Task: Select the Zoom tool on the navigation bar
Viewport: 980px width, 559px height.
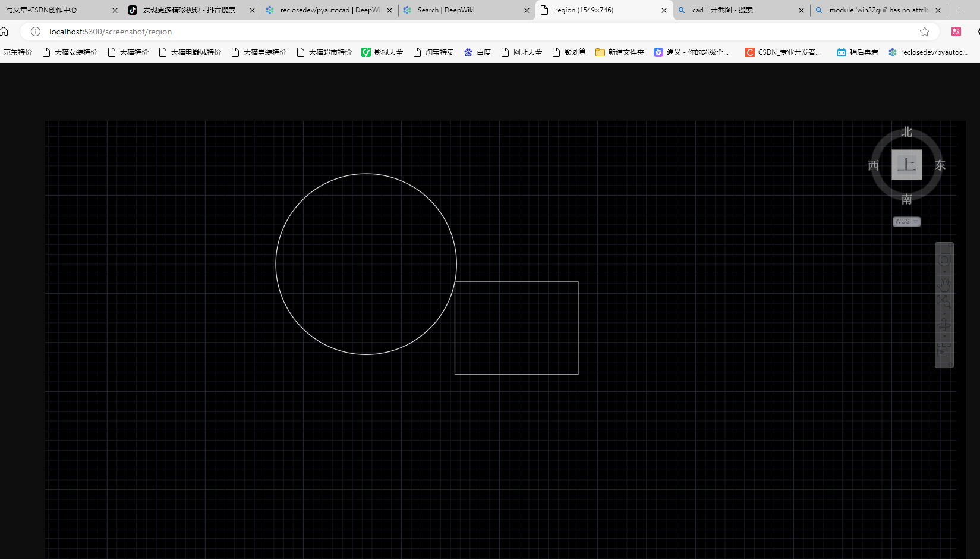Action: 944,301
